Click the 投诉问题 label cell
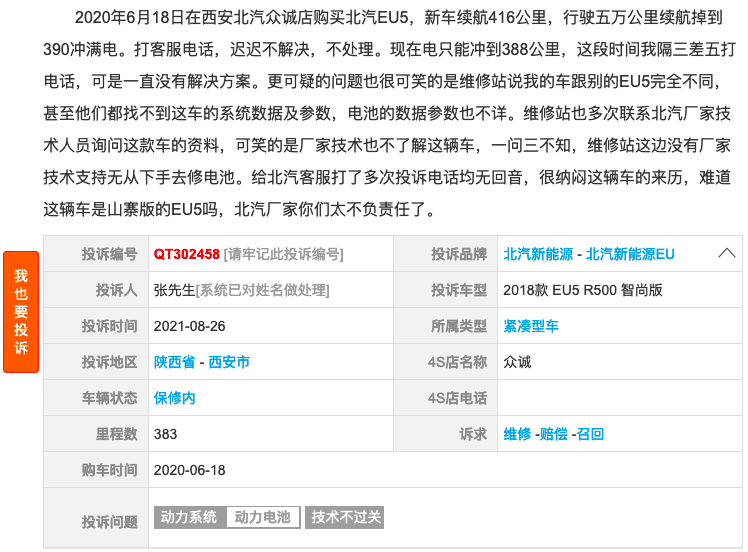This screenshot has width=748, height=552. [x=96, y=518]
